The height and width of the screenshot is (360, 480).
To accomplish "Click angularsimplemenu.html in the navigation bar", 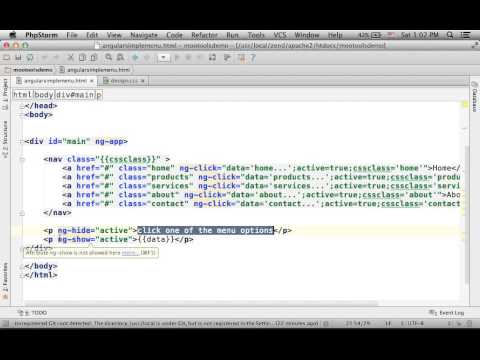I will pyautogui.click(x=95, y=70).
